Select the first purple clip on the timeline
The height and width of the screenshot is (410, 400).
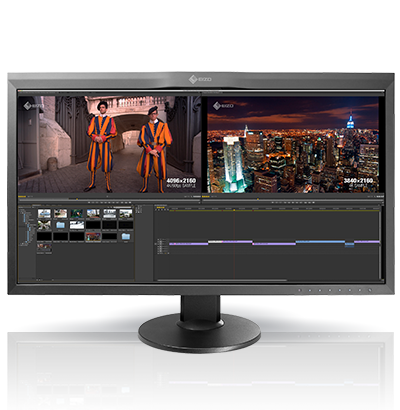(x=189, y=244)
